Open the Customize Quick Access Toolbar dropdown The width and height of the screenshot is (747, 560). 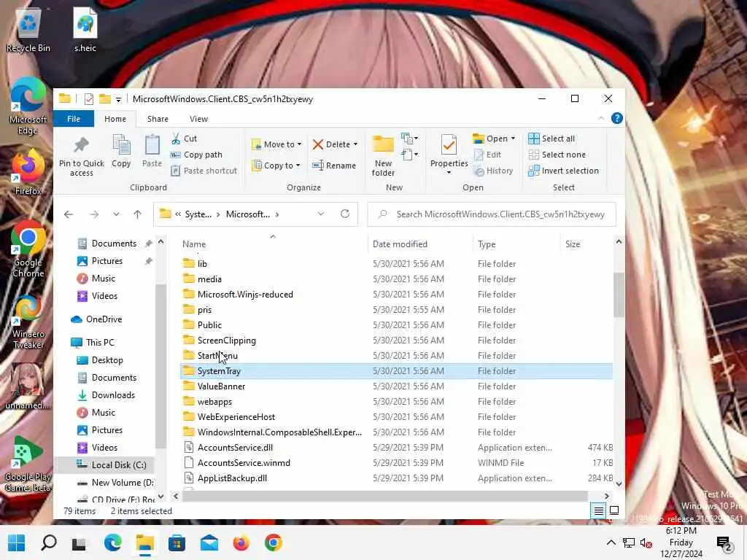119,99
